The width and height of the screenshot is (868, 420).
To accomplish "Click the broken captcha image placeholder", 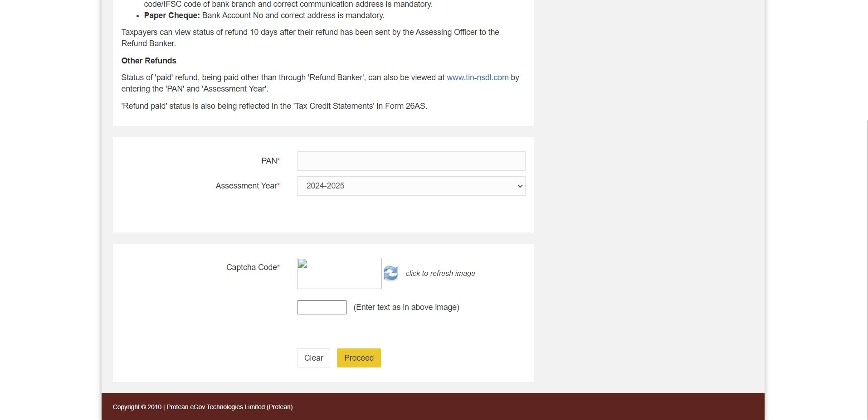I will pos(339,273).
